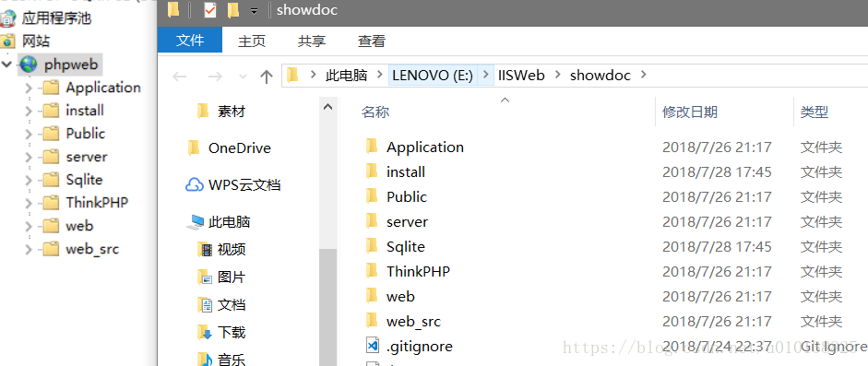Click the WPS云文档 cloud icon
Viewport: 868px width, 366px height.
(x=195, y=184)
